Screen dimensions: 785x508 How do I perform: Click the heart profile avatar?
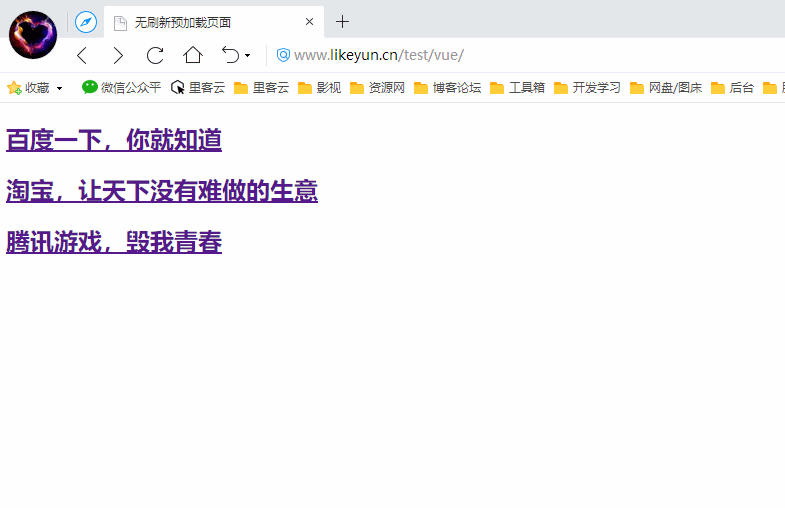[33, 34]
